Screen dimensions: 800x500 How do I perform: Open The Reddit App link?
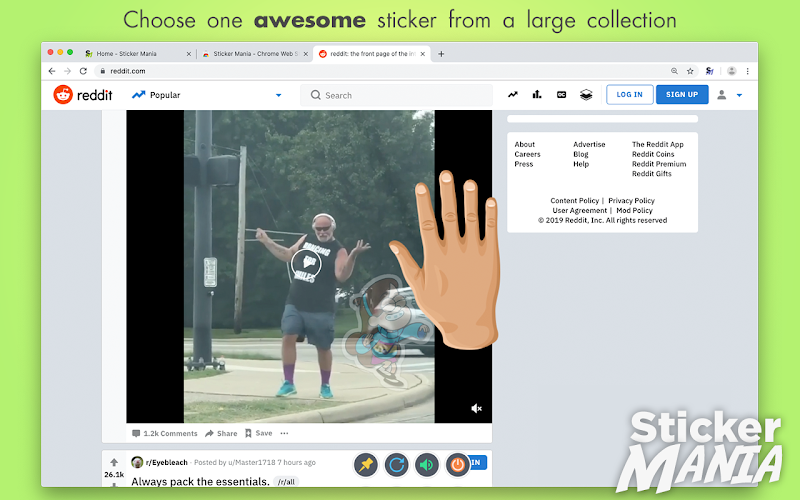tap(658, 144)
